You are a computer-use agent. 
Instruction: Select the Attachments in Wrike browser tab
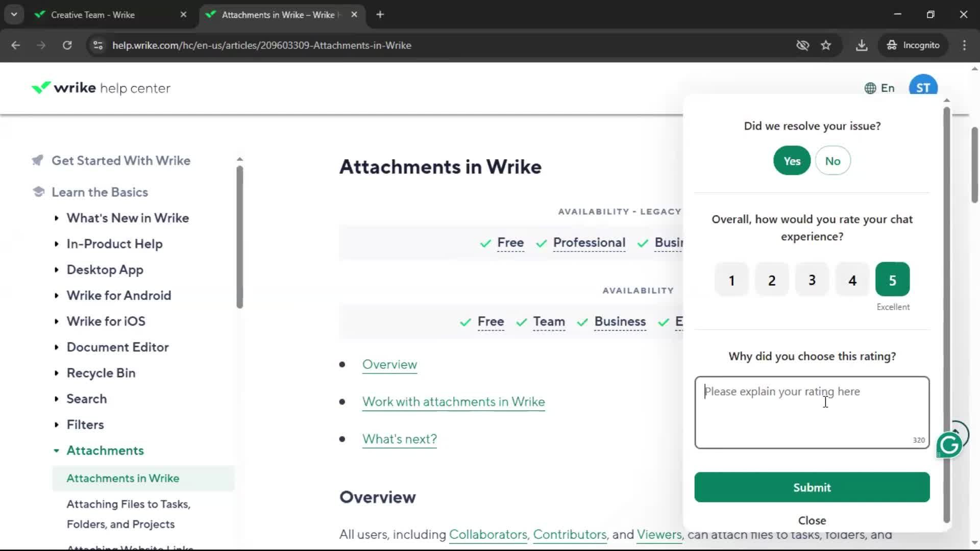tap(282, 14)
